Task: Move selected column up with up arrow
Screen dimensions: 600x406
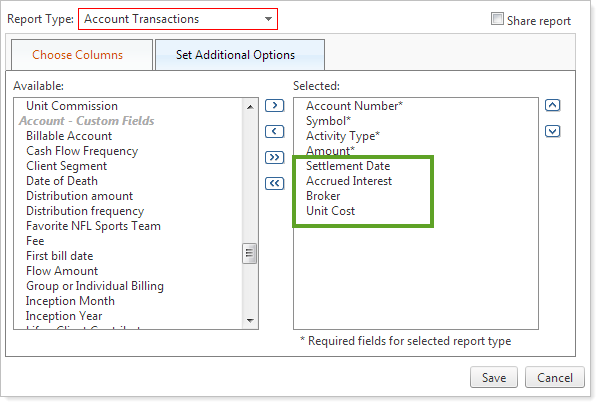Action: pos(553,105)
